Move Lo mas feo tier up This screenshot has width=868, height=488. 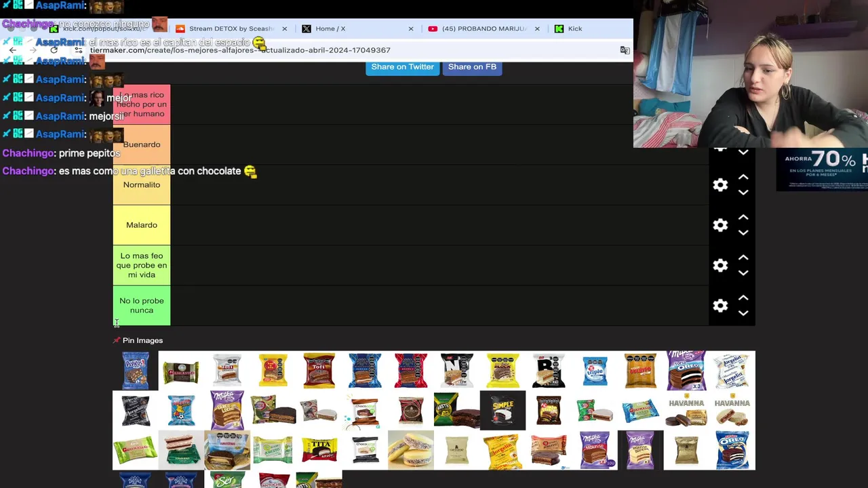pos(743,258)
